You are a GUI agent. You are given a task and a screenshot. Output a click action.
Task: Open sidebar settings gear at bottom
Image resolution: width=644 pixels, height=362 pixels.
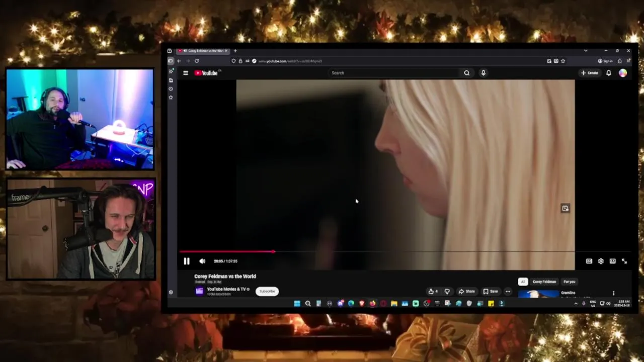171,292
